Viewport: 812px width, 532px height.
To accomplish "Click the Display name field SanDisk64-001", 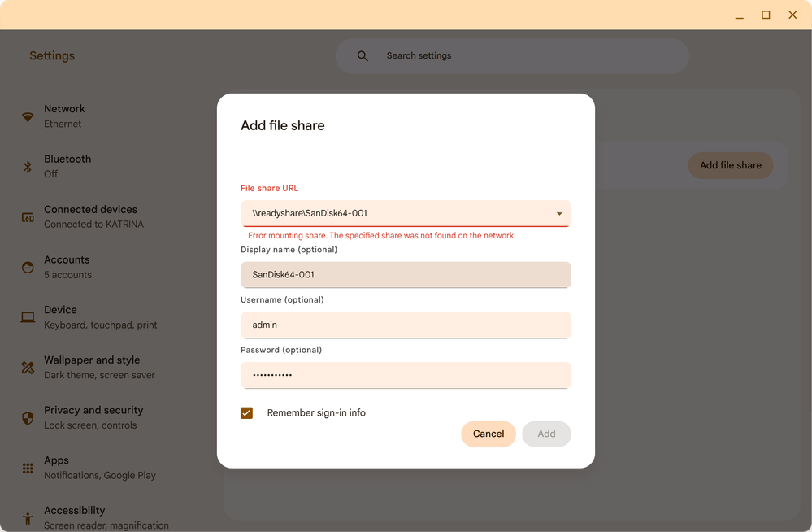I will [x=406, y=275].
